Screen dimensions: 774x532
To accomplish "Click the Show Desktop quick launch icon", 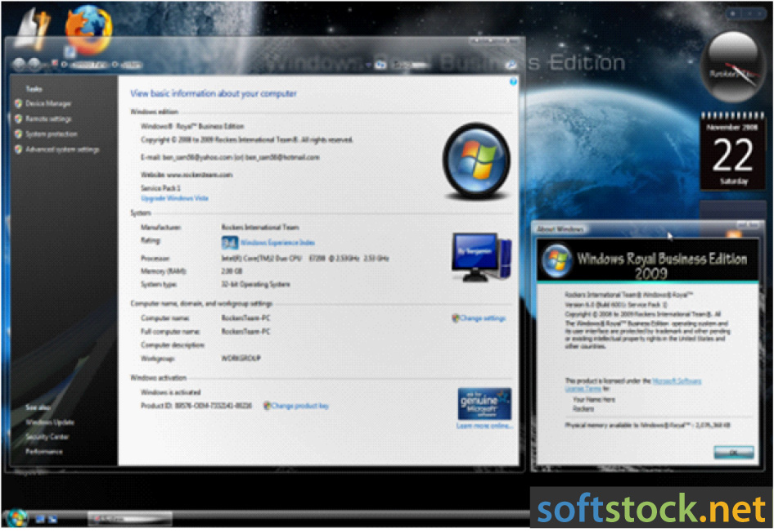I will tap(40, 519).
